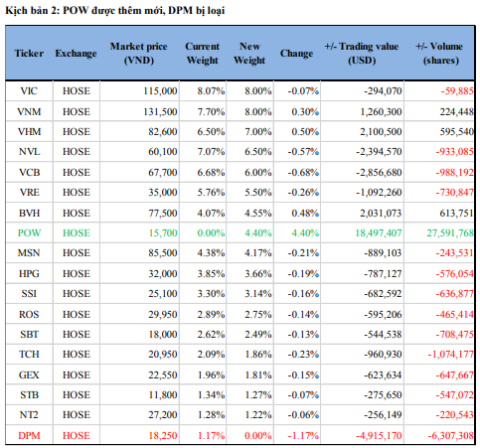The image size is (480, 448).
Task: Click GEX volume '-647,667'
Action: coord(454,375)
